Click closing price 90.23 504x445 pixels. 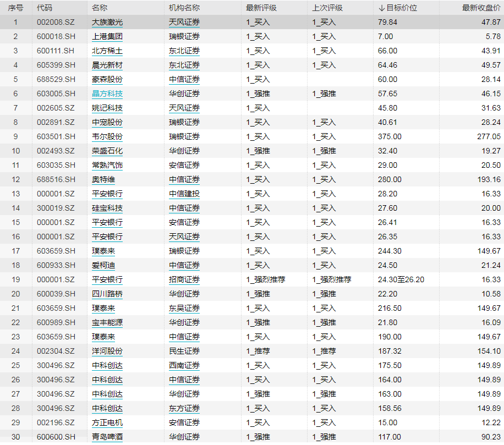pos(491,437)
